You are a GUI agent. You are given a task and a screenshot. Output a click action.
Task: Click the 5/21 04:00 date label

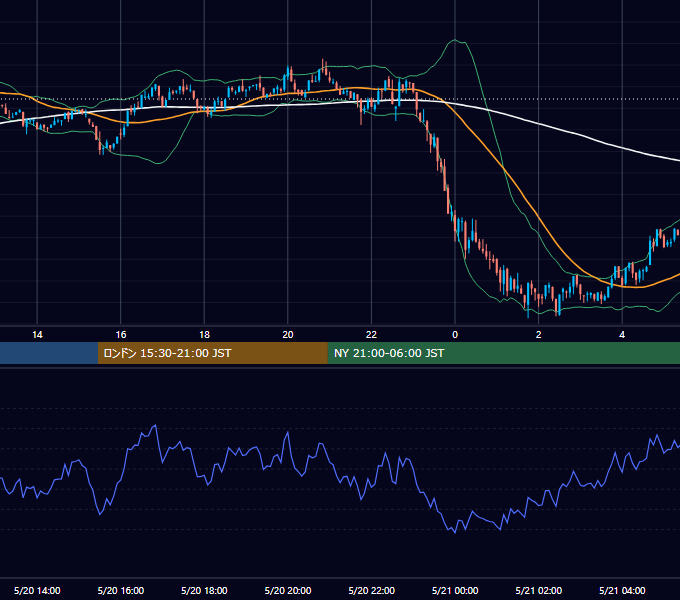point(622,590)
